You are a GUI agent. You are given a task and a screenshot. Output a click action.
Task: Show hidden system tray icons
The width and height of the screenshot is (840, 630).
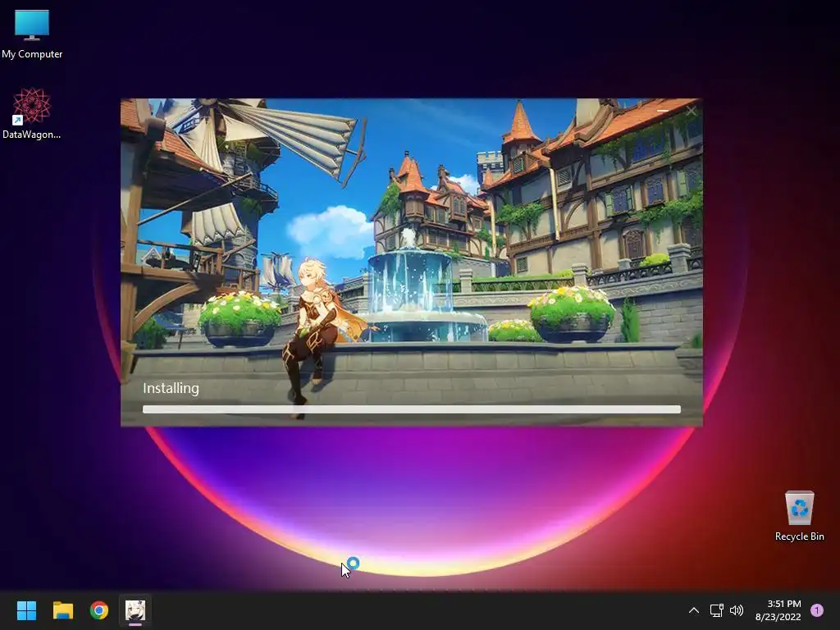[x=694, y=610]
